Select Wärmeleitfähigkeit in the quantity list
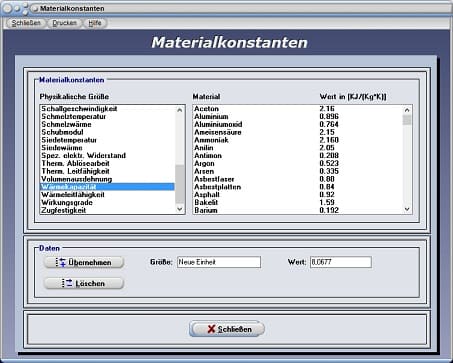The image size is (453, 363). tap(107, 195)
